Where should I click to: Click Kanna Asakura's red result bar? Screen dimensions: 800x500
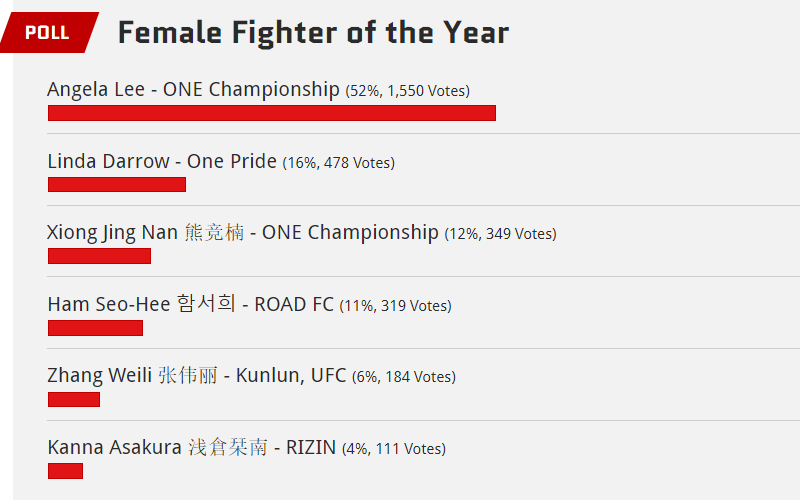(x=65, y=470)
